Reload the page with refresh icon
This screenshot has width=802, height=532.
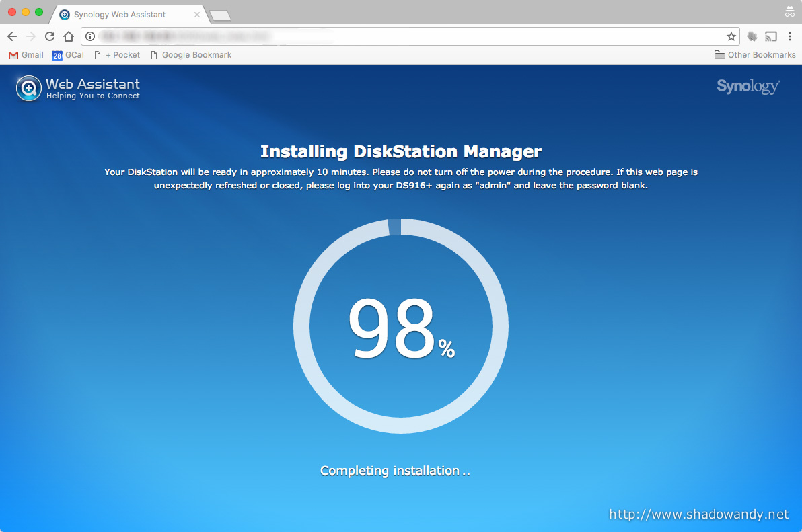click(x=50, y=36)
